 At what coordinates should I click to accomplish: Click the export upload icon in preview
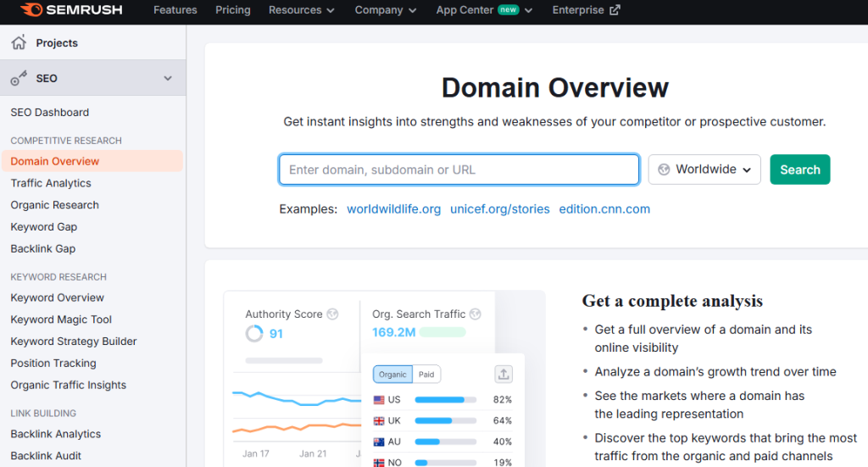[x=504, y=374]
